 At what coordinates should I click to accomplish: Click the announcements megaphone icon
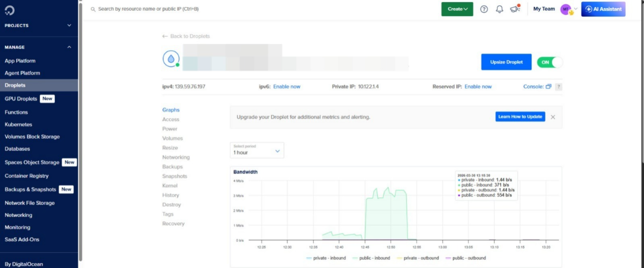[515, 9]
